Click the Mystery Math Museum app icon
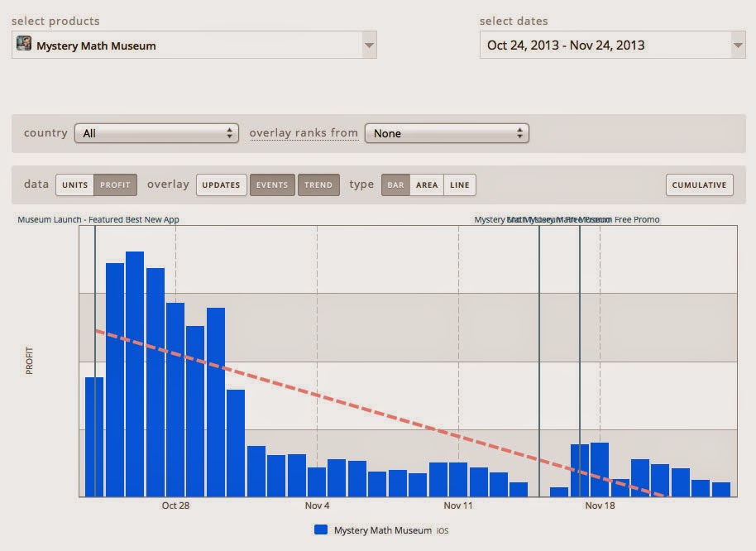Image resolution: width=756 pixels, height=551 pixels. 24,43
